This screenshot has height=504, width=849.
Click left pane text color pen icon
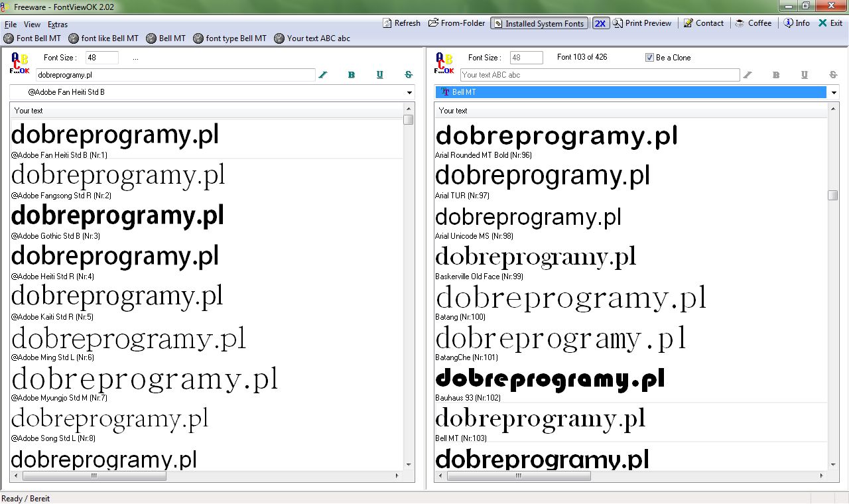[x=323, y=75]
